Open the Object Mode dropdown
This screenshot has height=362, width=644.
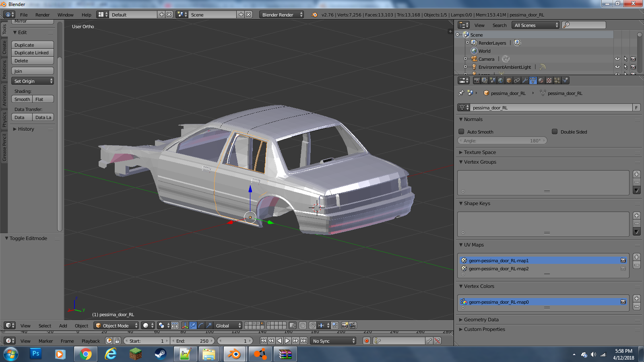[117, 325]
